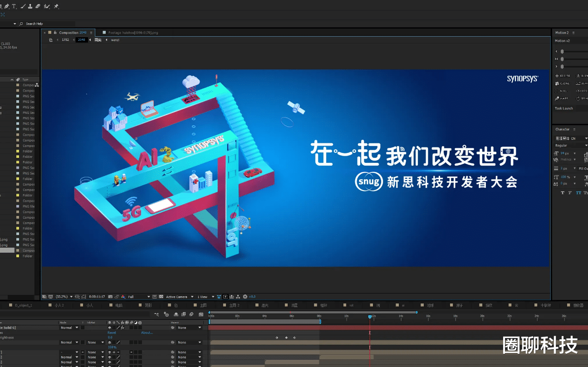Viewport: 588px width, 367px height.
Task: Take a snapshot in the Composition viewer
Action: coord(111,297)
